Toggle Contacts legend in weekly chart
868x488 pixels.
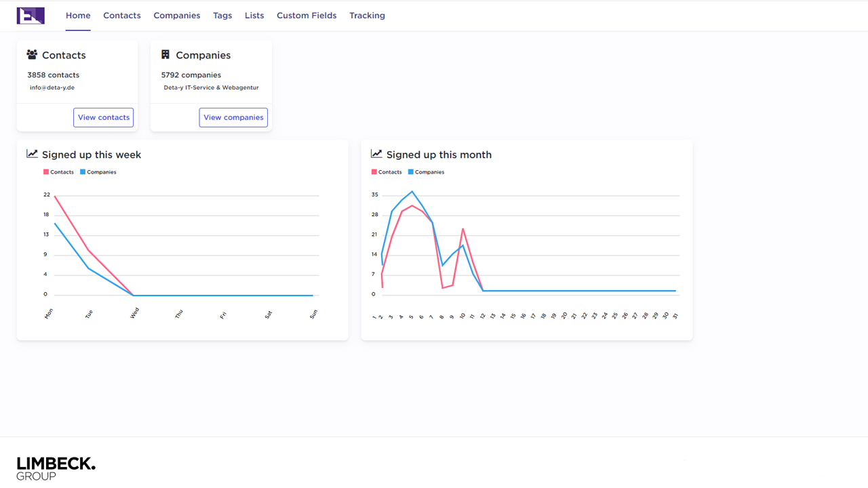point(58,172)
